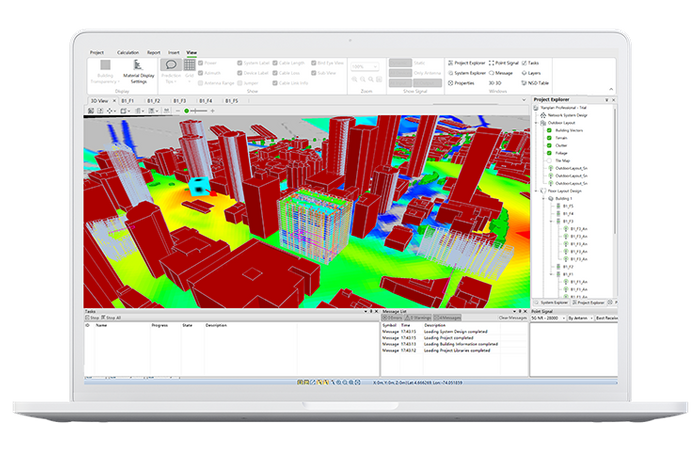Switch to the Calculation ribbon tab
Image resolution: width=700 pixels, height=453 pixels.
[x=128, y=51]
